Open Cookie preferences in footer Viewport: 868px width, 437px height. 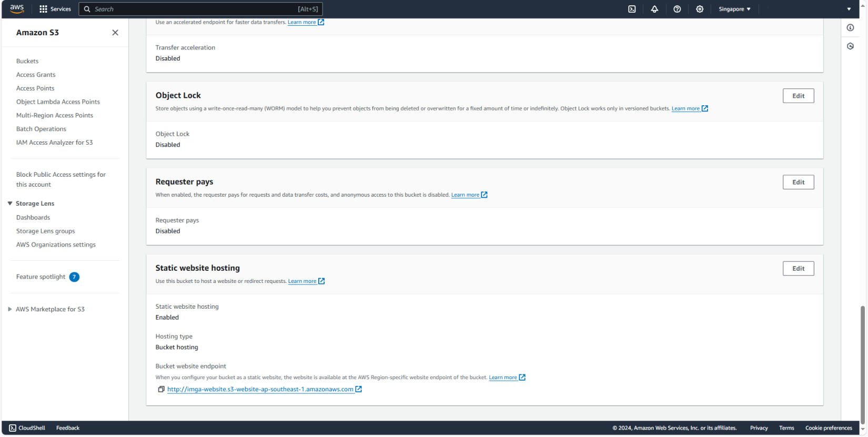pyautogui.click(x=829, y=428)
